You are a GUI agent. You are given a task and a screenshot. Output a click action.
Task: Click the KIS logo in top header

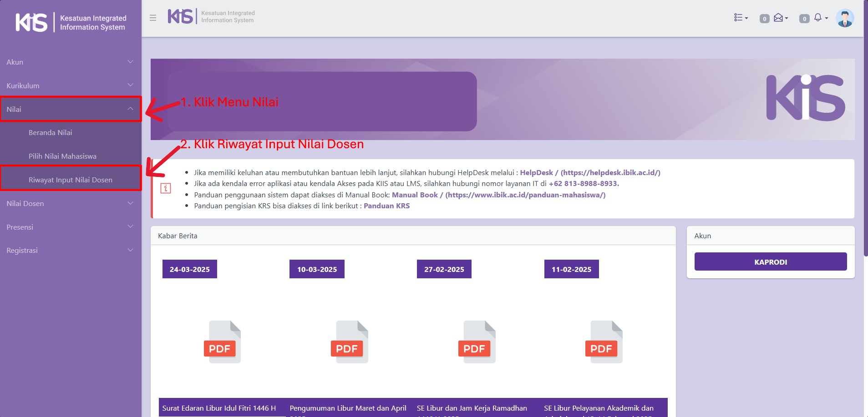coord(181,16)
